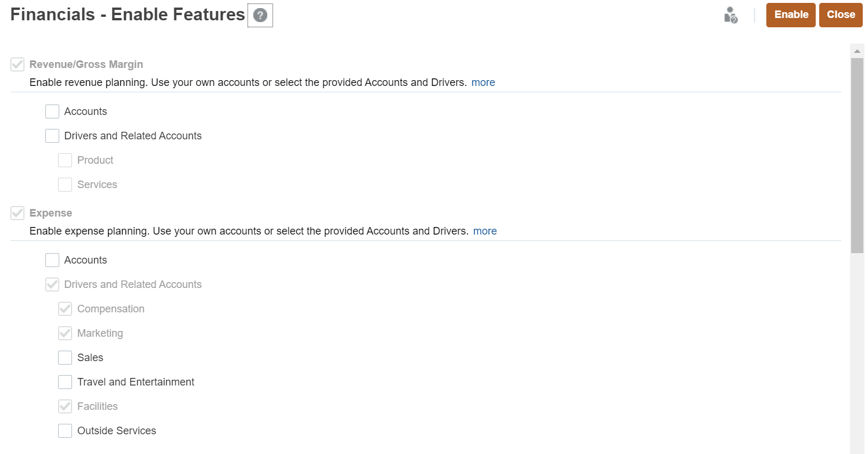Open the 'more' link for expense planning description
Viewport: 868px width, 454px height.
pos(485,230)
